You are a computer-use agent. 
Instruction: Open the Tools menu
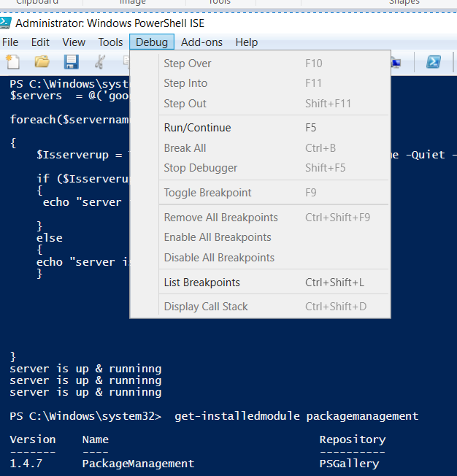point(110,42)
